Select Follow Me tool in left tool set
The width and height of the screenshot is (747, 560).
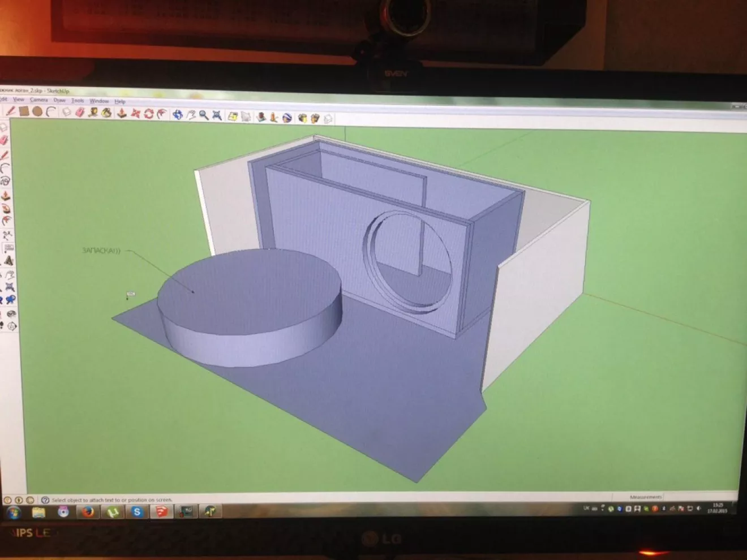click(x=7, y=208)
